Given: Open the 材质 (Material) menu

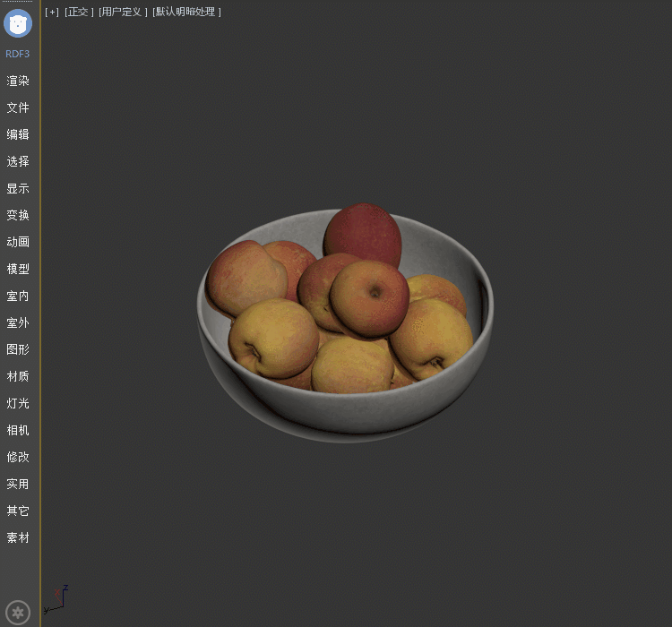Looking at the screenshot, I should pyautogui.click(x=18, y=376).
